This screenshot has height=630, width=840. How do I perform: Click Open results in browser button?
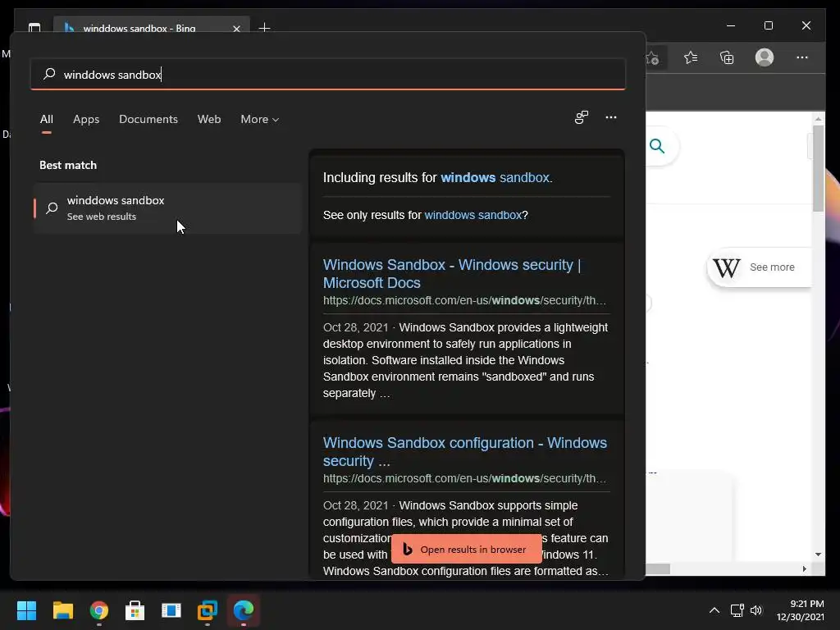tap(467, 549)
